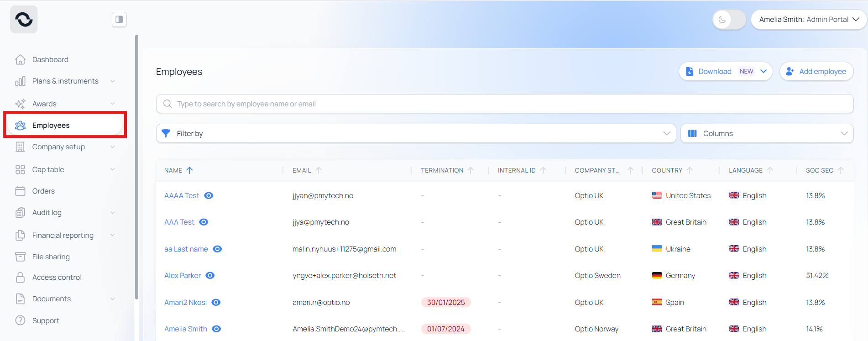Image resolution: width=868 pixels, height=341 pixels.
Task: Open Amari2 Nkosi employee link
Action: point(185,303)
